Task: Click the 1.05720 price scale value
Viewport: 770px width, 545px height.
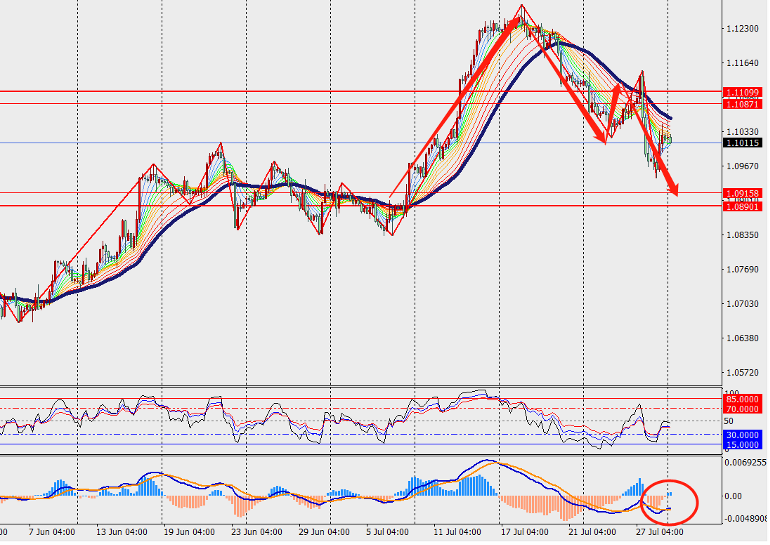Action: pos(742,373)
